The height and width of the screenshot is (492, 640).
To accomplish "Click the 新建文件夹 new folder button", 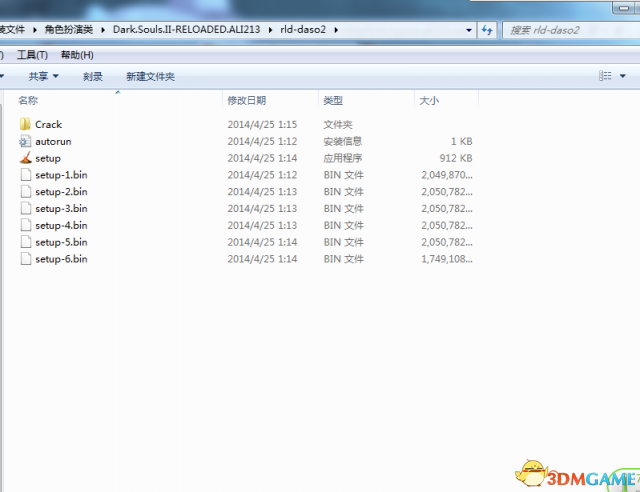I will click(151, 76).
